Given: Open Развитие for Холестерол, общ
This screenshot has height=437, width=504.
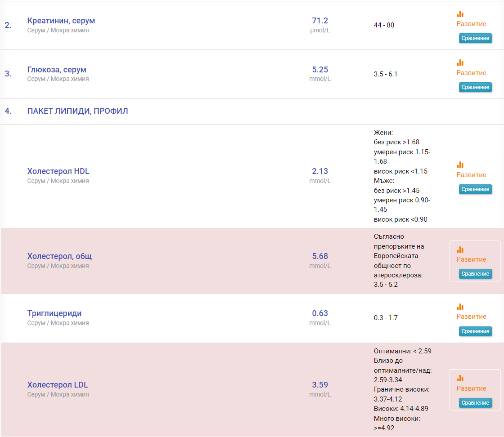Looking at the screenshot, I should (471, 259).
